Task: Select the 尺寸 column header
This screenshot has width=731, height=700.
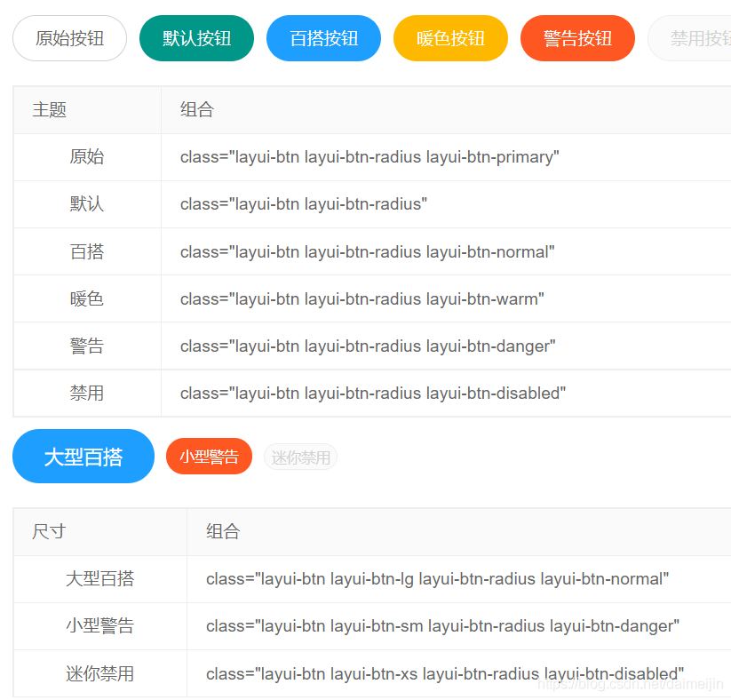Action: pos(49,532)
